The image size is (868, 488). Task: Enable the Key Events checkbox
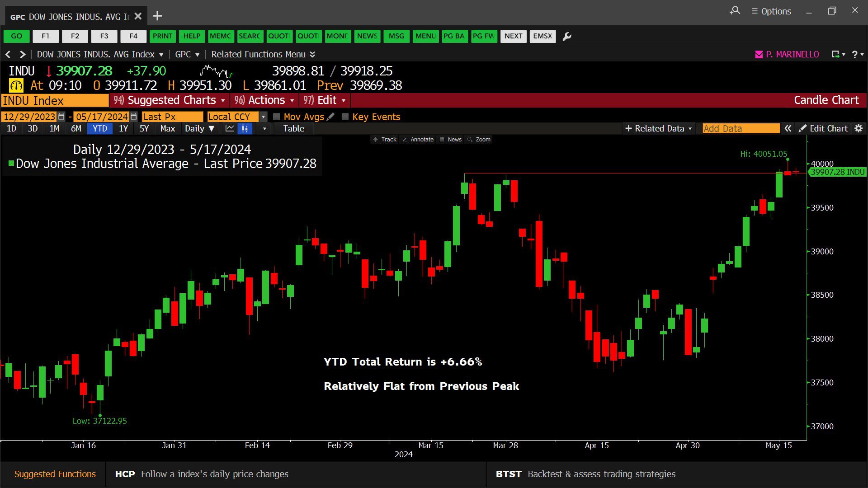(x=345, y=117)
